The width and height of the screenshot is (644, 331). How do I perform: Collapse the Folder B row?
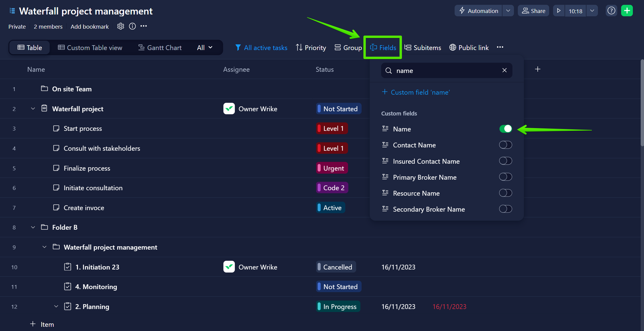33,227
